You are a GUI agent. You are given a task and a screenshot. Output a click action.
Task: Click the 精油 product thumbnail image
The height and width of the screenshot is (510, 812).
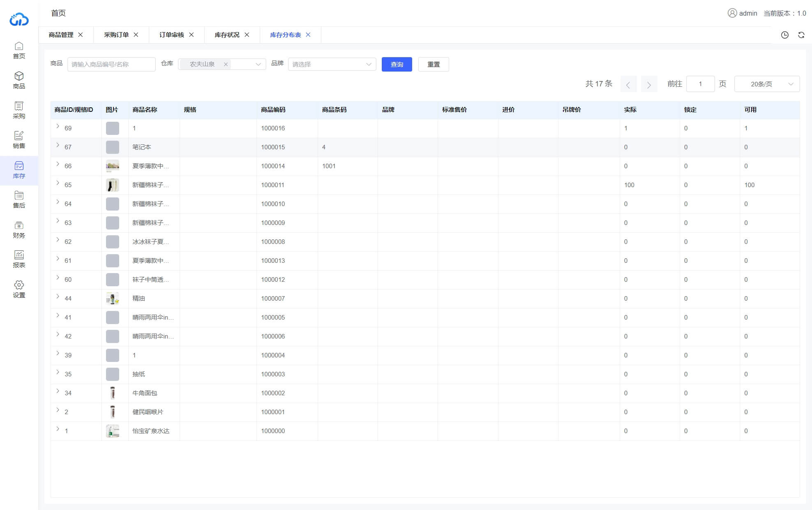112,299
